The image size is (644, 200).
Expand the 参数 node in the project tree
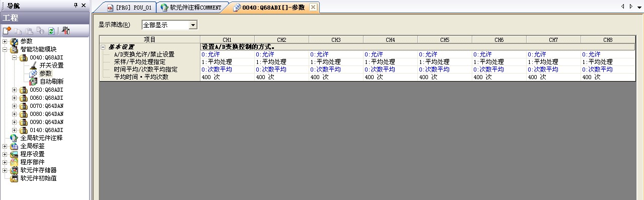[5, 41]
